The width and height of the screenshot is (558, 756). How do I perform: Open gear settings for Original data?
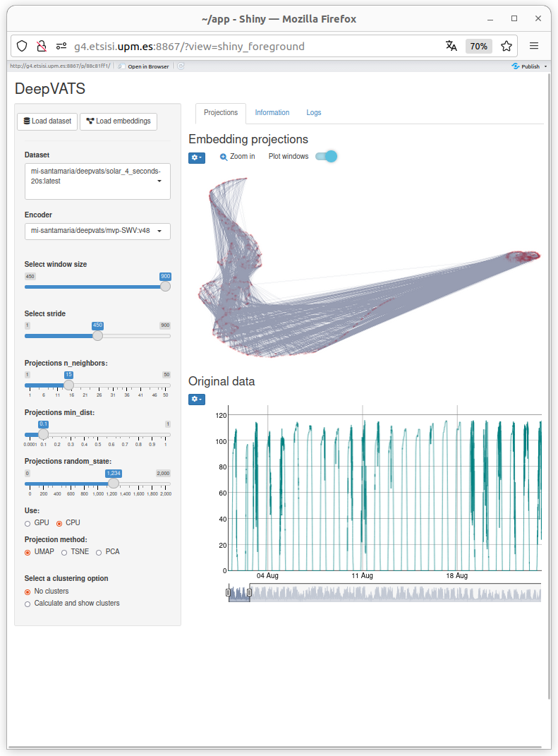pyautogui.click(x=197, y=400)
